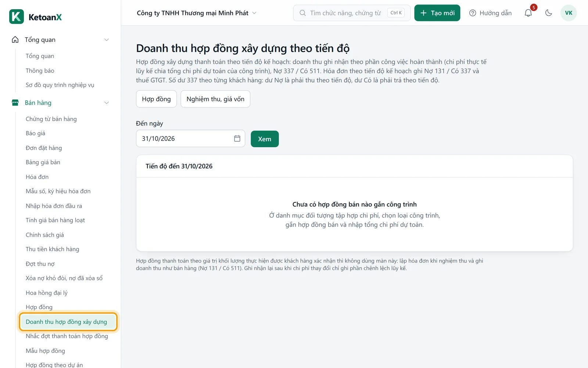
Task: Click the Tổng quan sub-item link
Action: pyautogui.click(x=40, y=56)
